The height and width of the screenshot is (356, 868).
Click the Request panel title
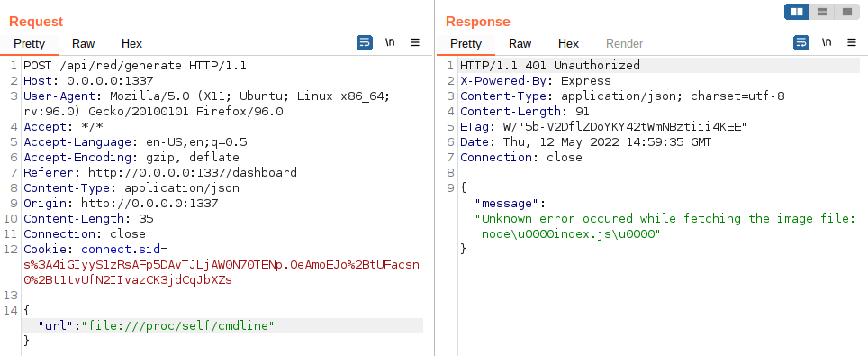[36, 22]
